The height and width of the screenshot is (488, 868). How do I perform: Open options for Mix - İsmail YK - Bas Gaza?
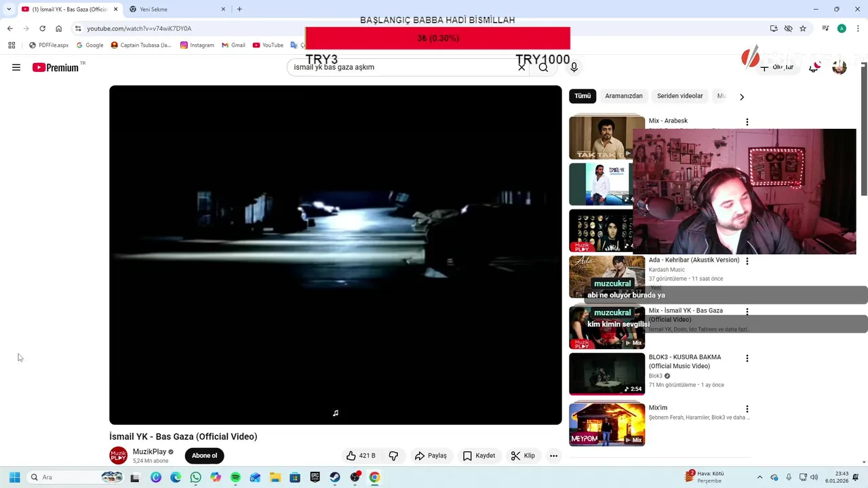point(747,312)
